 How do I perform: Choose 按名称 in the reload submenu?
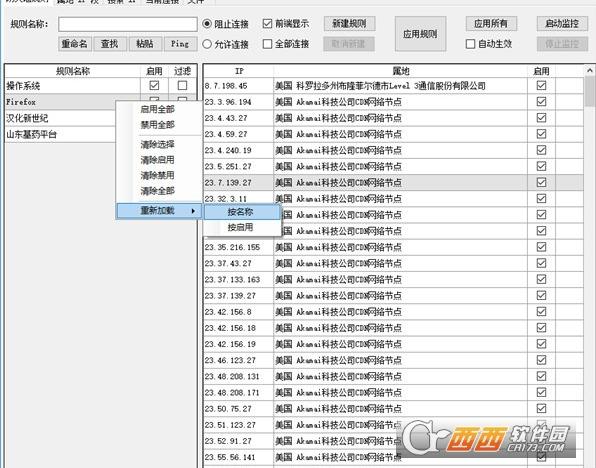pos(242,212)
